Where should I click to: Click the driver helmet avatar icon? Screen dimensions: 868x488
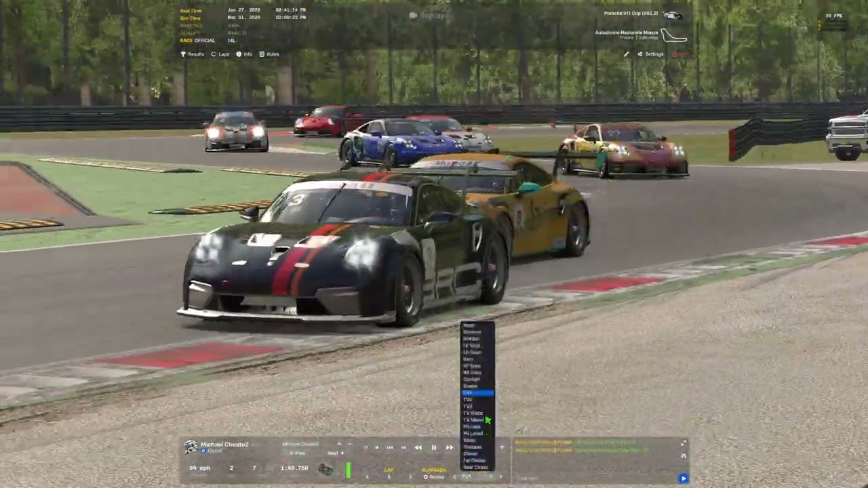[x=191, y=447]
